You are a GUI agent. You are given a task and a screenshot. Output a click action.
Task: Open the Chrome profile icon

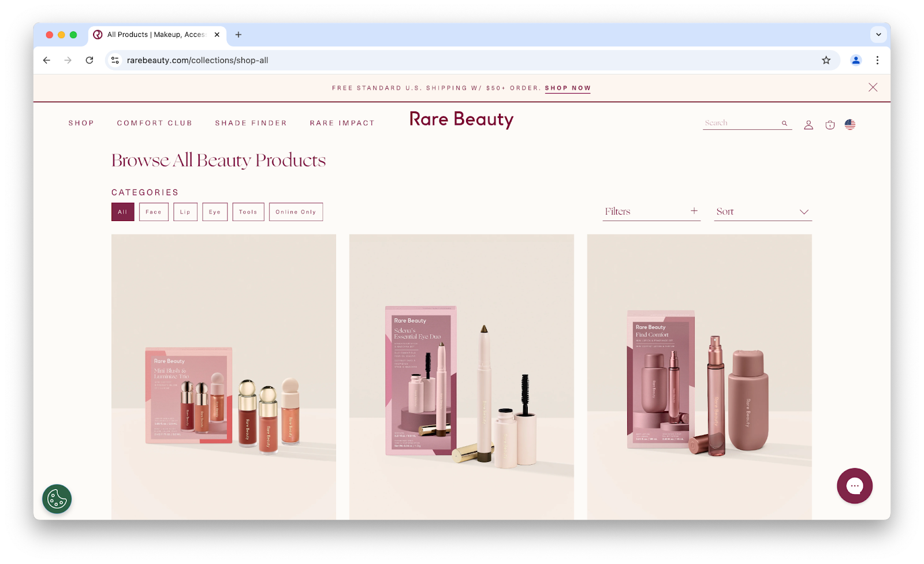click(x=856, y=60)
